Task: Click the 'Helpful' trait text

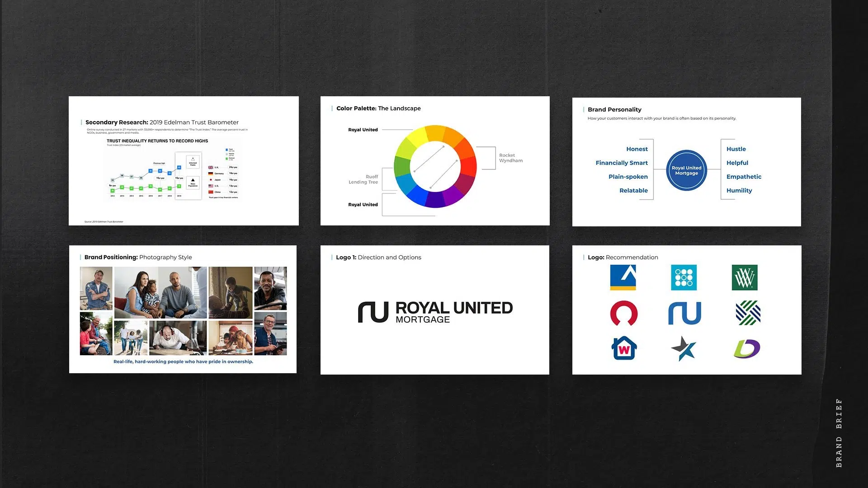Action: coord(737,163)
